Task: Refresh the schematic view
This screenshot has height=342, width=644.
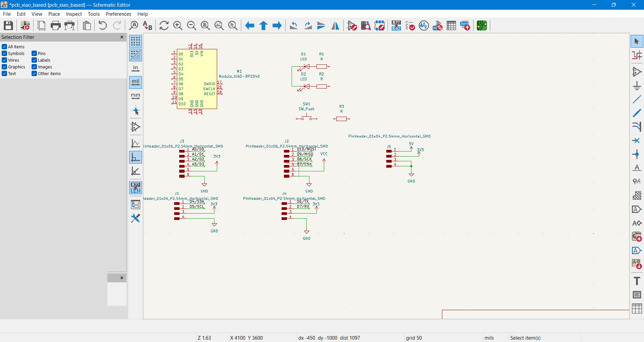Action: [x=164, y=25]
